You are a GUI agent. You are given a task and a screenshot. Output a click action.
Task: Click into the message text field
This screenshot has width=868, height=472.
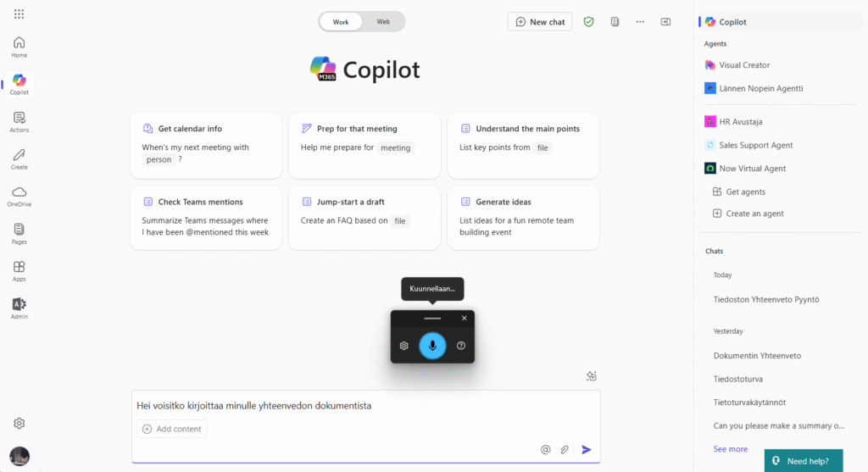(366, 406)
